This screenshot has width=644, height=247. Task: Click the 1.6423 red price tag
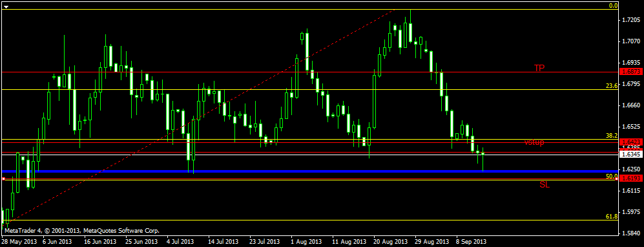631,142
